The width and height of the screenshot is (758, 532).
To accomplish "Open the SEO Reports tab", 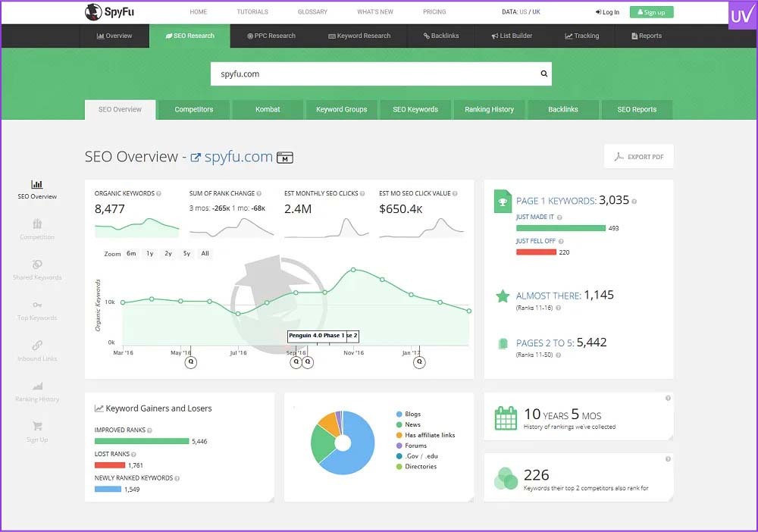I will tap(637, 110).
